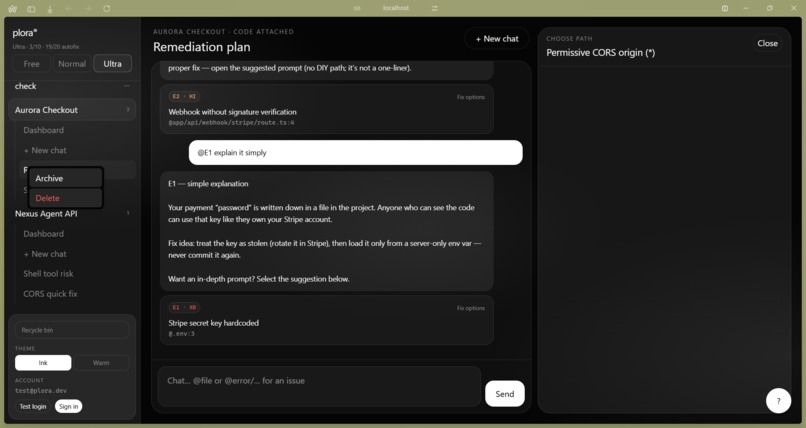Click the 'E1 — simple explanation' heading
The width and height of the screenshot is (806, 428).
208,183
